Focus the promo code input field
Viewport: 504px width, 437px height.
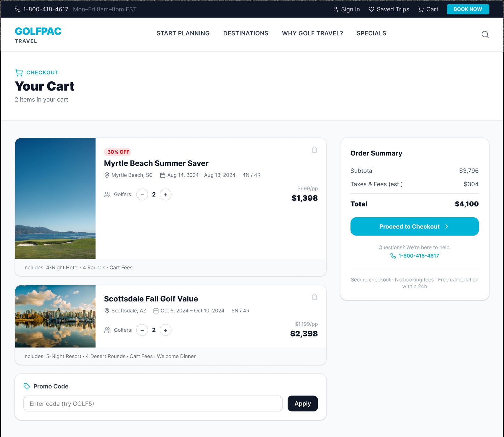coord(153,404)
